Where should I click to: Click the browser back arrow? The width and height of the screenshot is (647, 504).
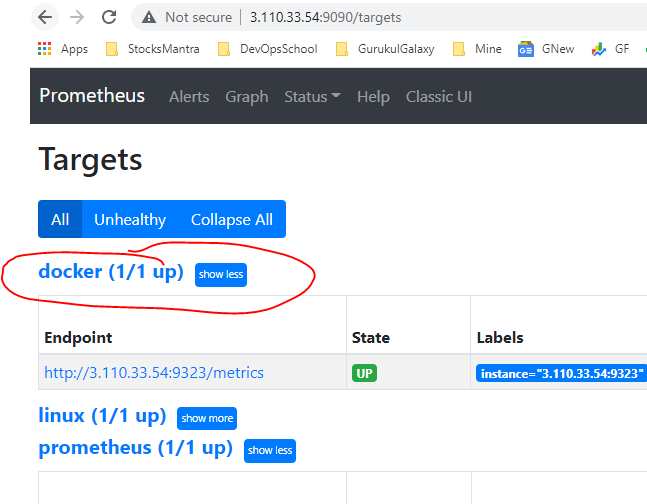click(45, 17)
